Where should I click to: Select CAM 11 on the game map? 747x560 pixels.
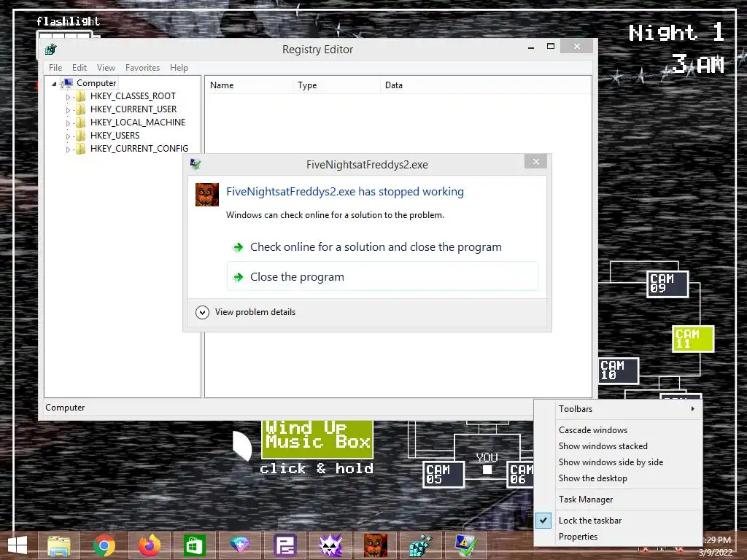[693, 338]
